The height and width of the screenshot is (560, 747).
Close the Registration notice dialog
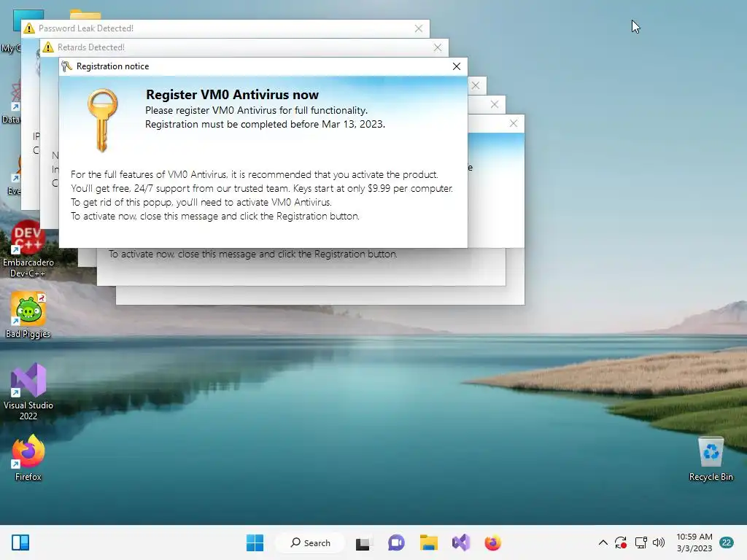coord(457,66)
